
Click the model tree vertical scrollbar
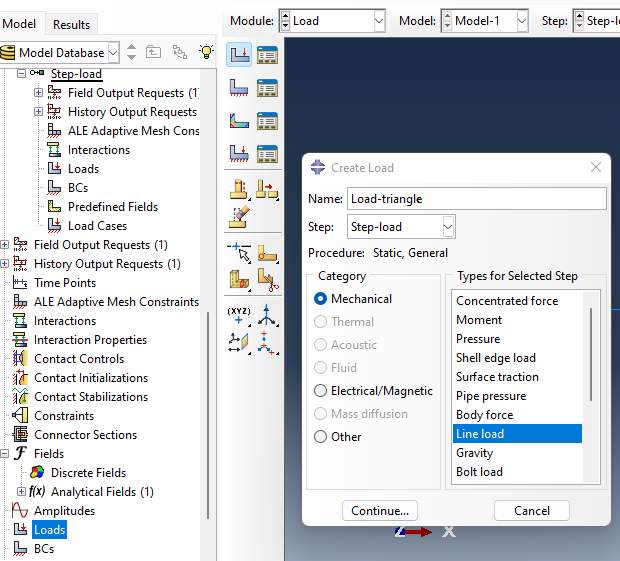pos(208,415)
